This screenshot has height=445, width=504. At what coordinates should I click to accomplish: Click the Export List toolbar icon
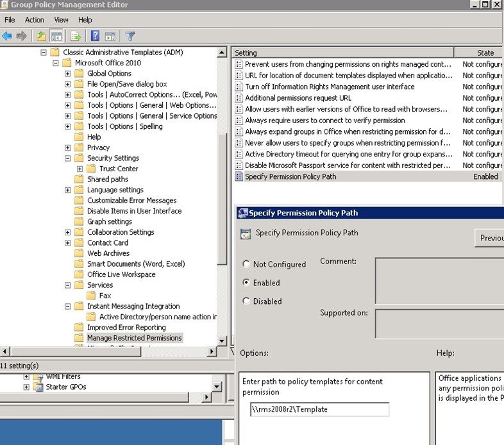point(76,36)
